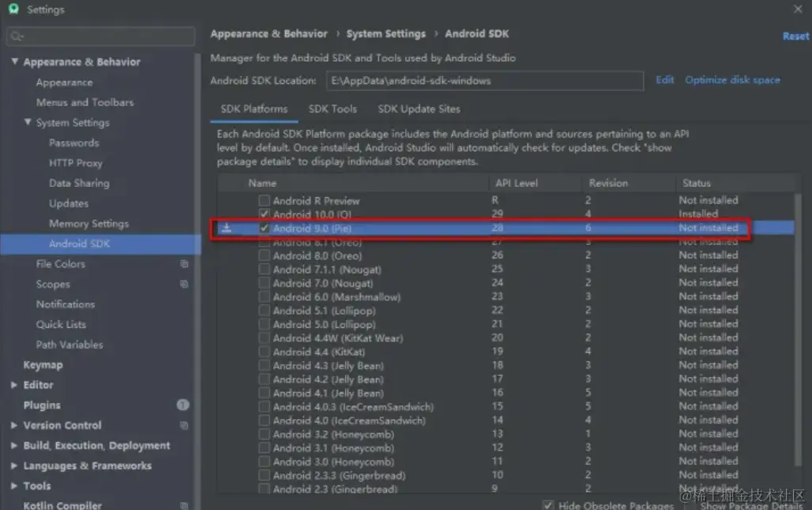
Task: Check the Android 4.4 (KitKat) checkbox
Action: point(264,352)
